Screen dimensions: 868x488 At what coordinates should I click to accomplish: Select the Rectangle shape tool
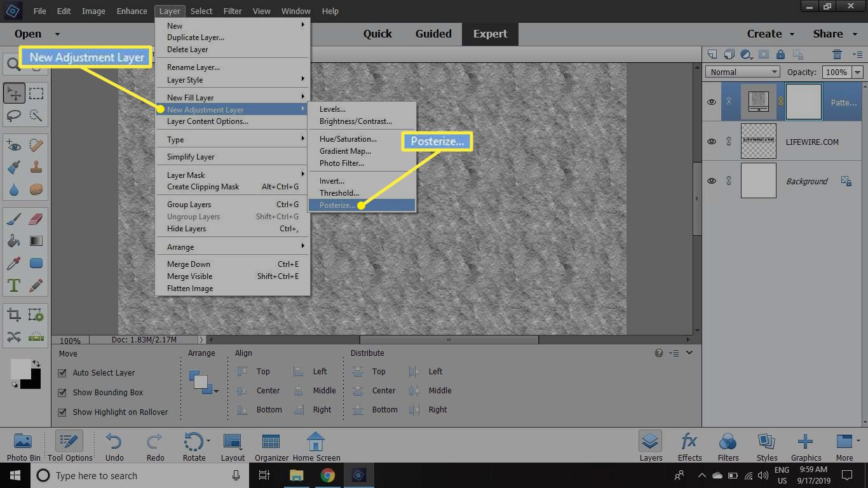36,263
